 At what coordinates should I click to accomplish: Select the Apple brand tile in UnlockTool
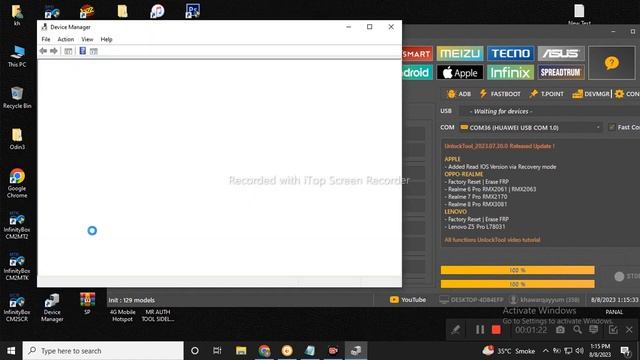(x=460, y=73)
